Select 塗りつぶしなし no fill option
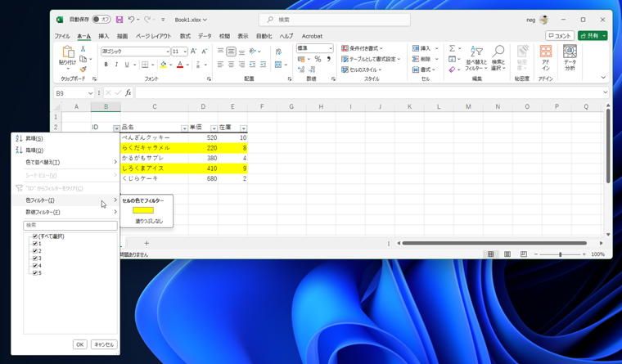 click(x=149, y=221)
